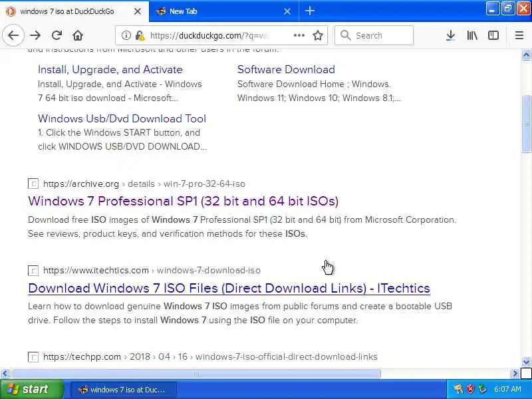532x399 pixels.
Task: Select the windows 7 iso taskbar button
Action: (123, 390)
